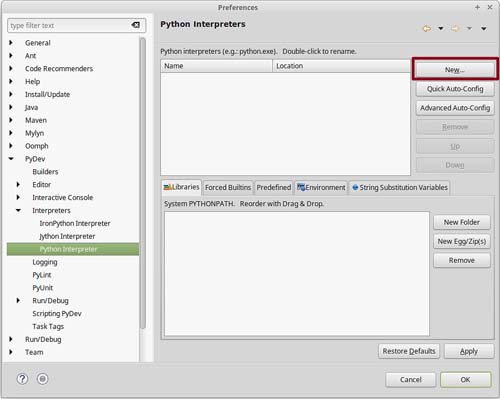Click the forward navigation arrow icon

tap(455, 29)
